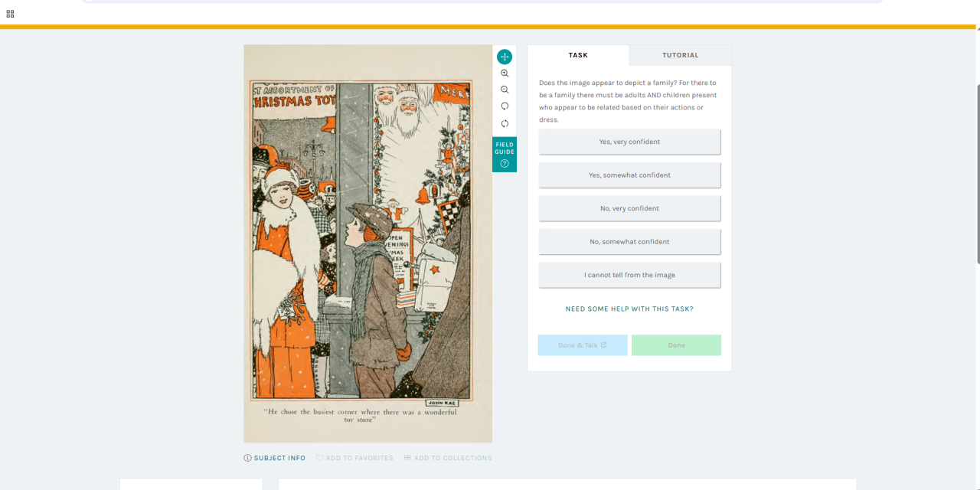This screenshot has height=490, width=980.
Task: Reset the image view
Action: 505,123
